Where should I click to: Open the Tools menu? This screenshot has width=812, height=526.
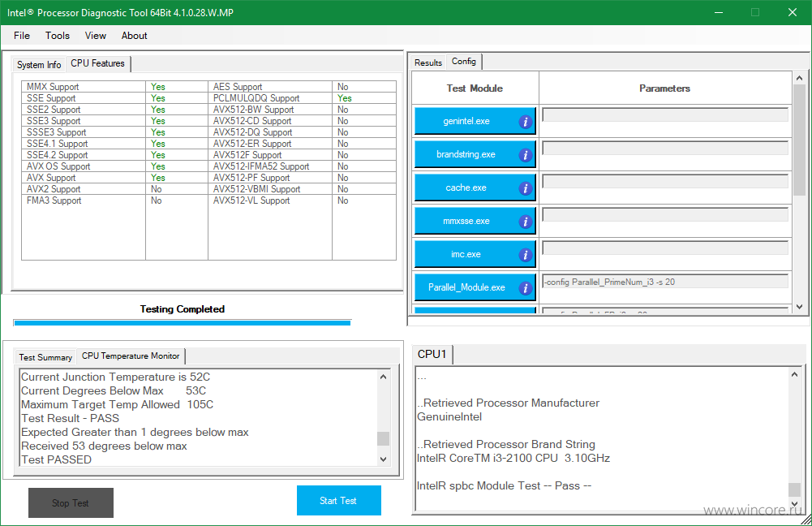tap(57, 36)
